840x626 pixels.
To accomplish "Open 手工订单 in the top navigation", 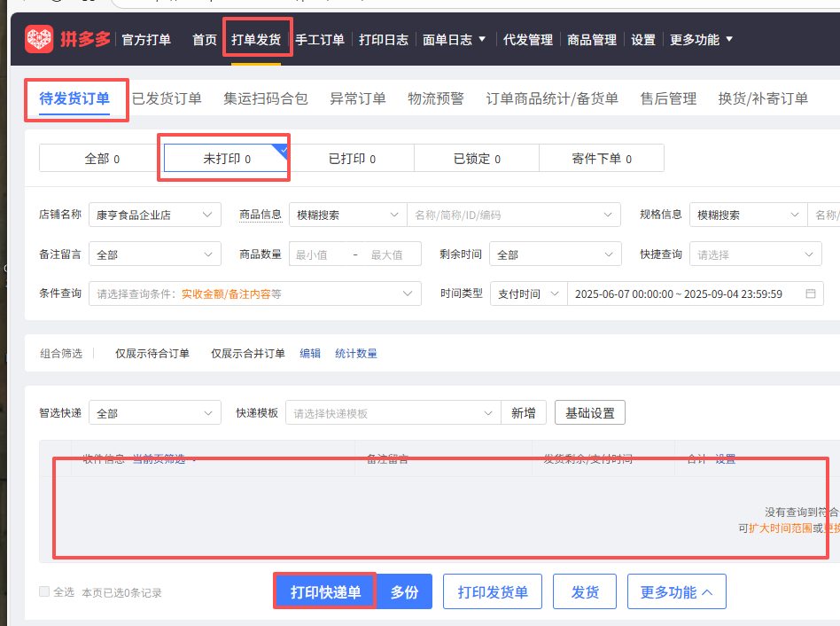I will coord(320,40).
